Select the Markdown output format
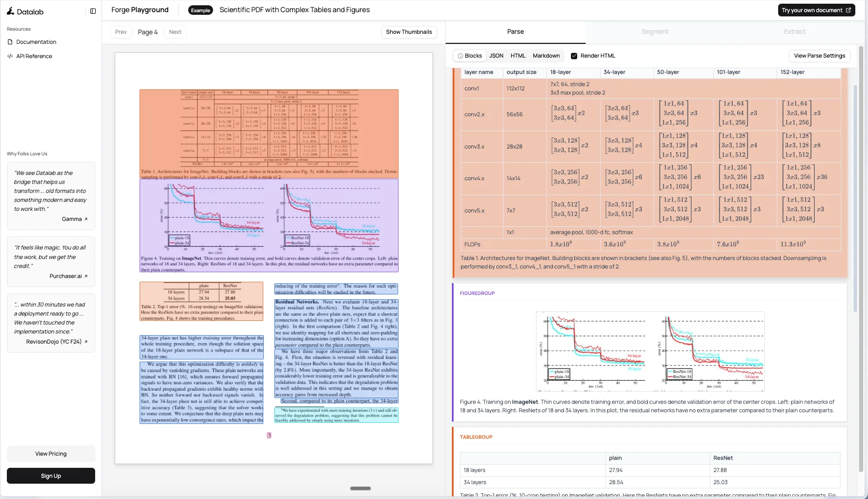The image size is (868, 499). tap(546, 56)
